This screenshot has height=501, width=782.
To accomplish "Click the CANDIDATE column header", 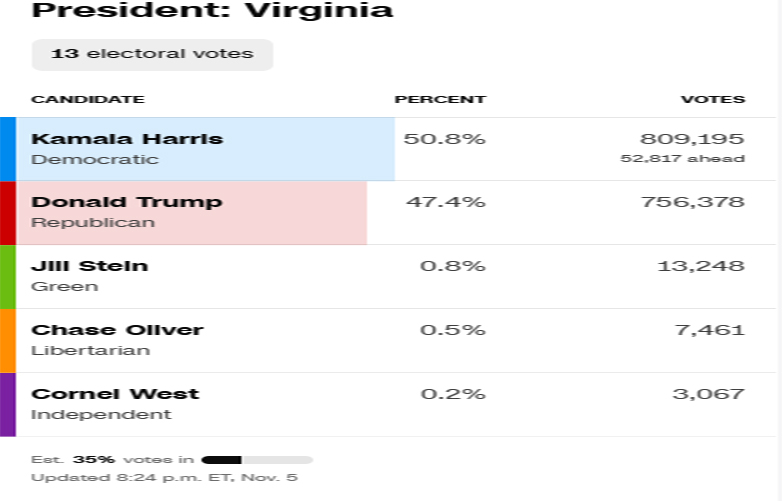I will [x=88, y=99].
